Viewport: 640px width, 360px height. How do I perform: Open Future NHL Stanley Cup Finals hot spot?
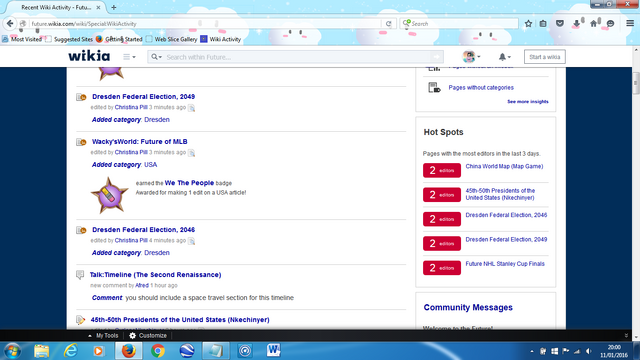click(505, 264)
